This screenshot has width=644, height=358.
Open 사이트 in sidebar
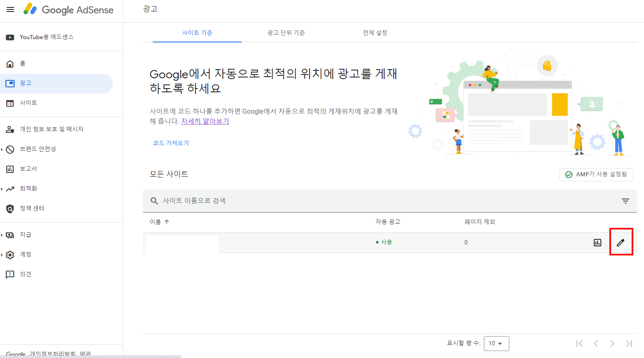point(28,103)
